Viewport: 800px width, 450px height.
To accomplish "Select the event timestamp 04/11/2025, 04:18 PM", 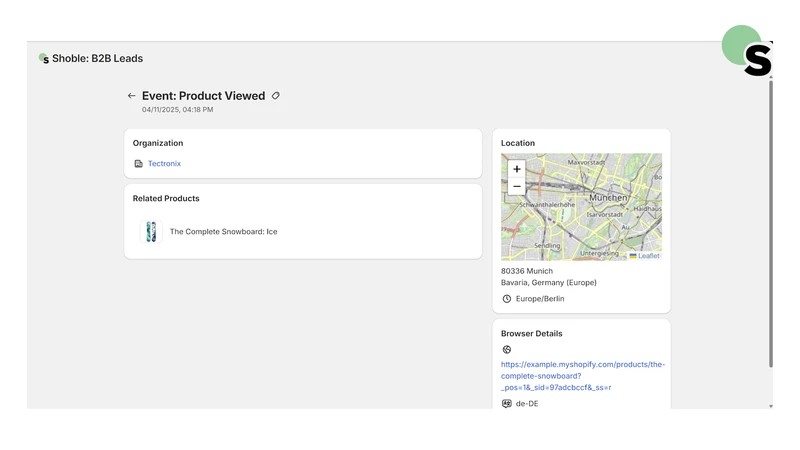I will pos(178,110).
